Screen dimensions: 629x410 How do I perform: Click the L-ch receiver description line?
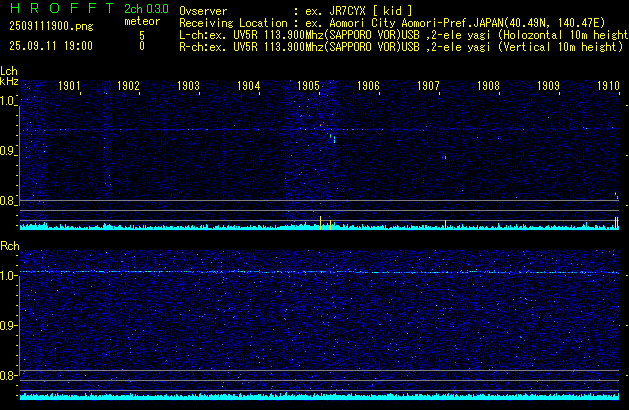click(x=404, y=35)
